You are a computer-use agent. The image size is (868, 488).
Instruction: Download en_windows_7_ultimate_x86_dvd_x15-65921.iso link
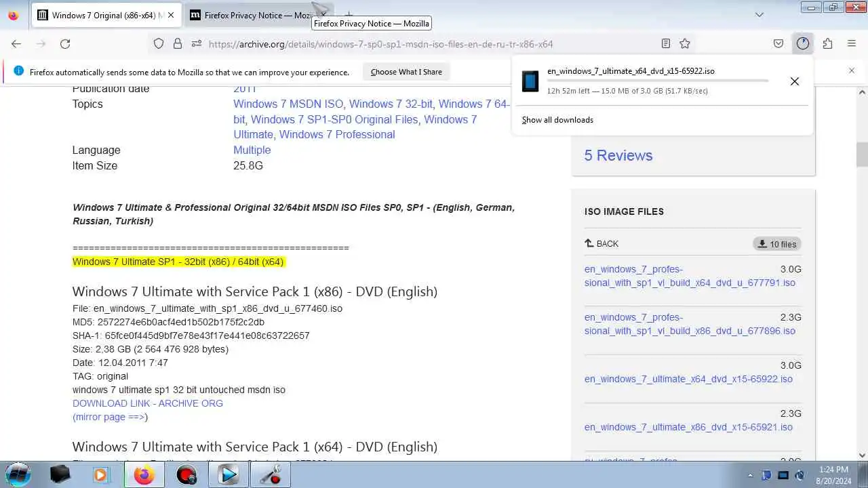688,427
